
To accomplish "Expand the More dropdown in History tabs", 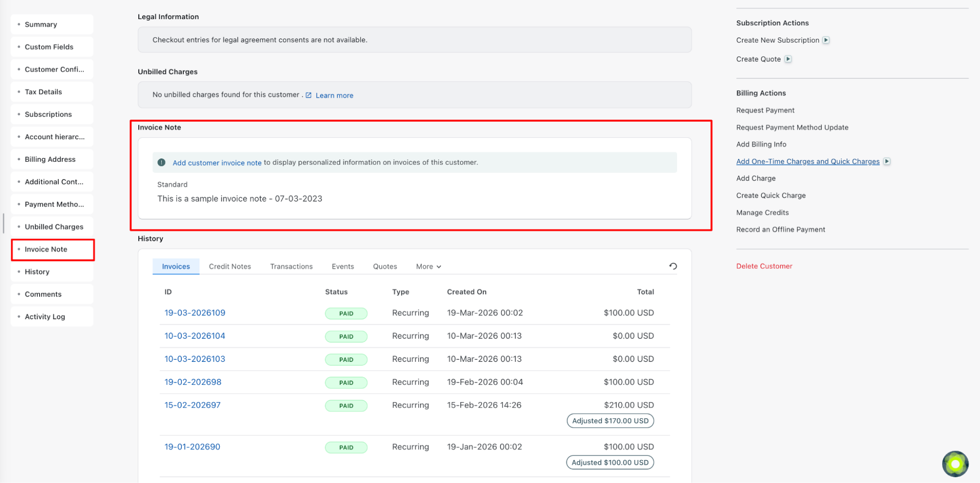I will [x=428, y=267].
